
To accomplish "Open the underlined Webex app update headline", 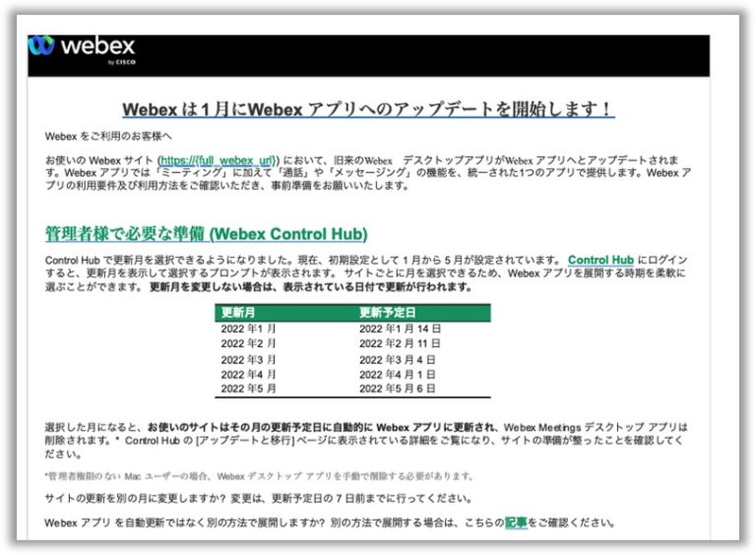I will [367, 108].
